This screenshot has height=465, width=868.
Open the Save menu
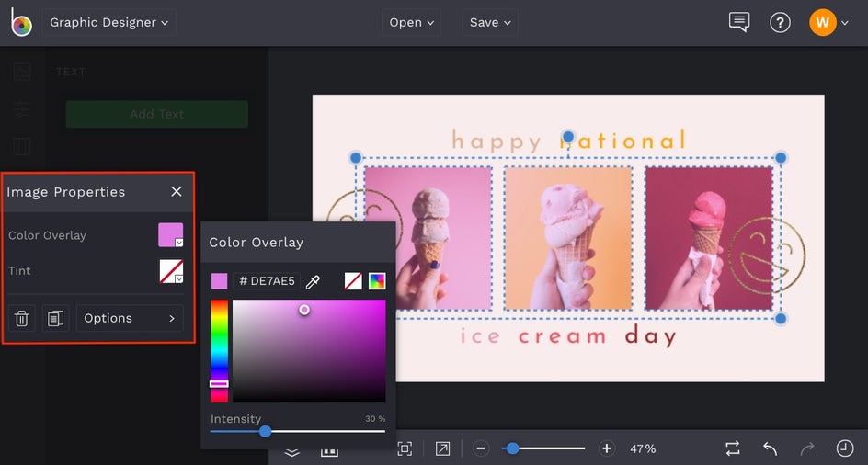490,23
